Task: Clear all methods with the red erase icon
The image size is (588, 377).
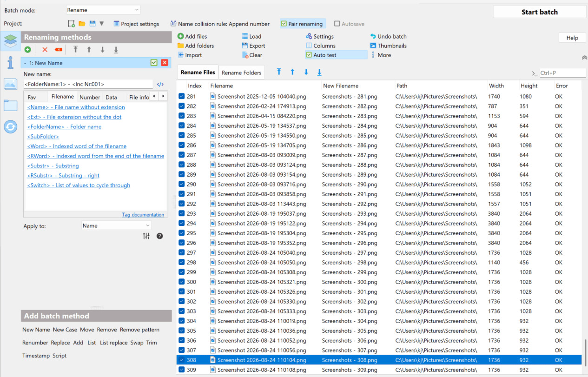Action: [59, 50]
